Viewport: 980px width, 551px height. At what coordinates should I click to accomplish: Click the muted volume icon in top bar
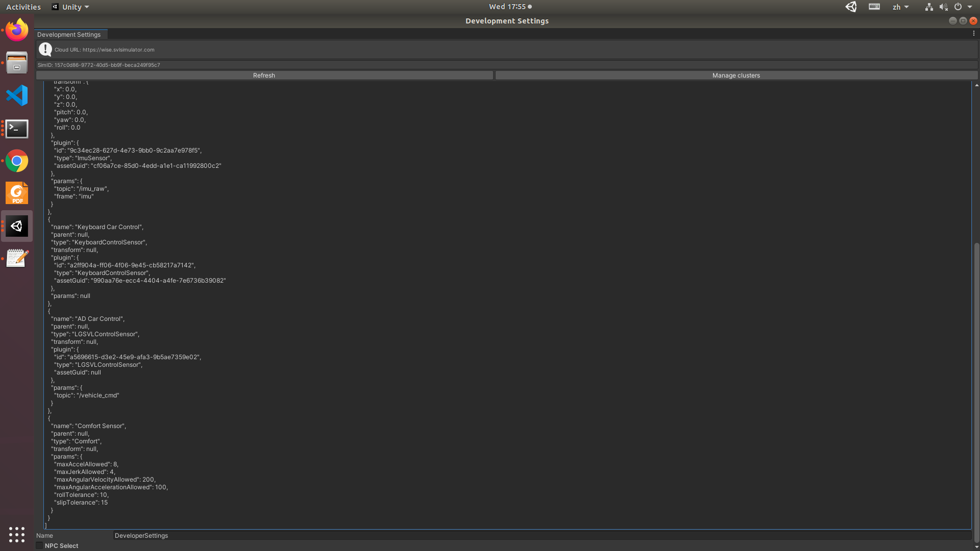click(x=943, y=7)
